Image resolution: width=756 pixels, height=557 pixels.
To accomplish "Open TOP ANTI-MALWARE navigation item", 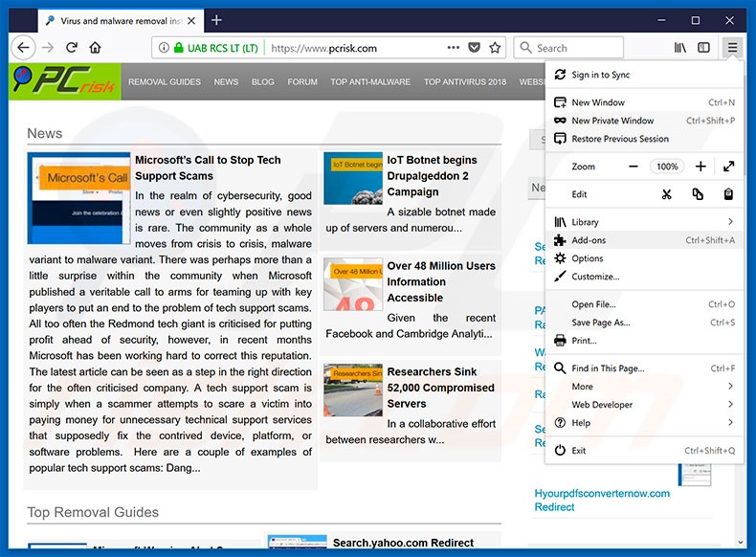I will [370, 82].
